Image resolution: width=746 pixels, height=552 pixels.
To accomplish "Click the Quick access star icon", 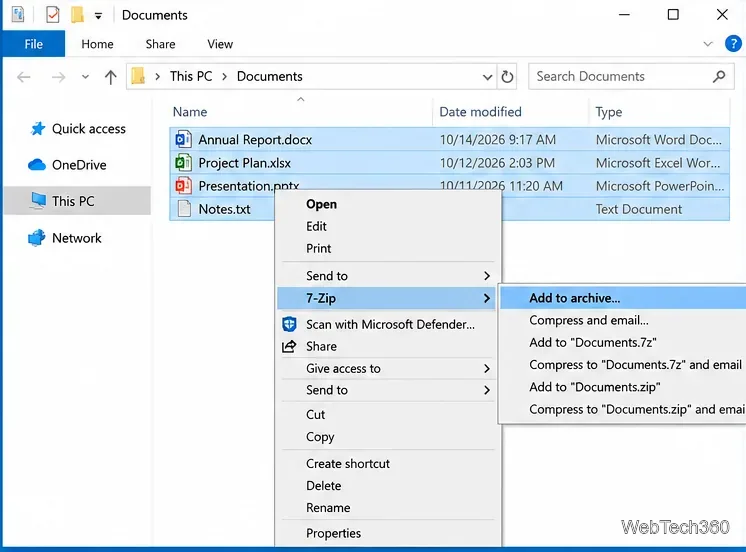I will (x=38, y=128).
